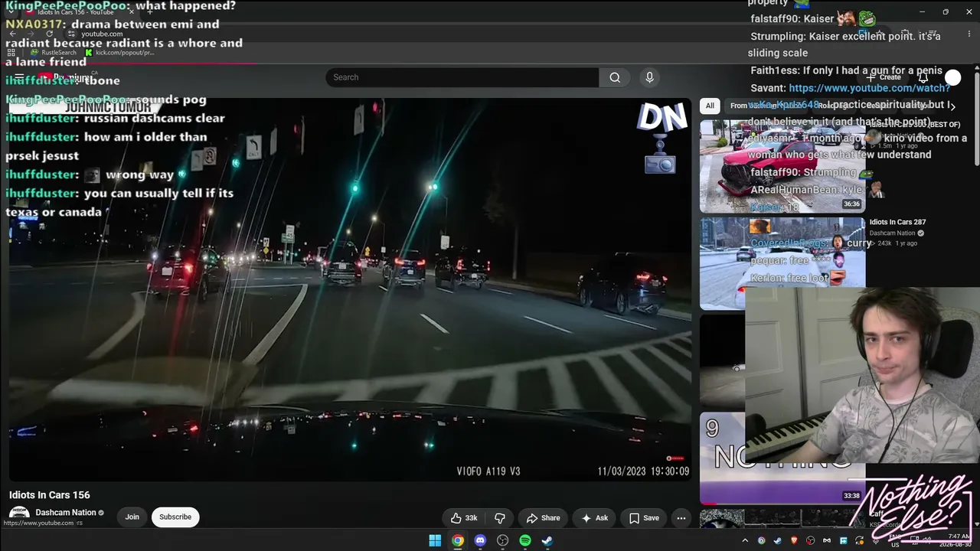980x551 pixels.
Task: Click the Ask button
Action: point(595,518)
